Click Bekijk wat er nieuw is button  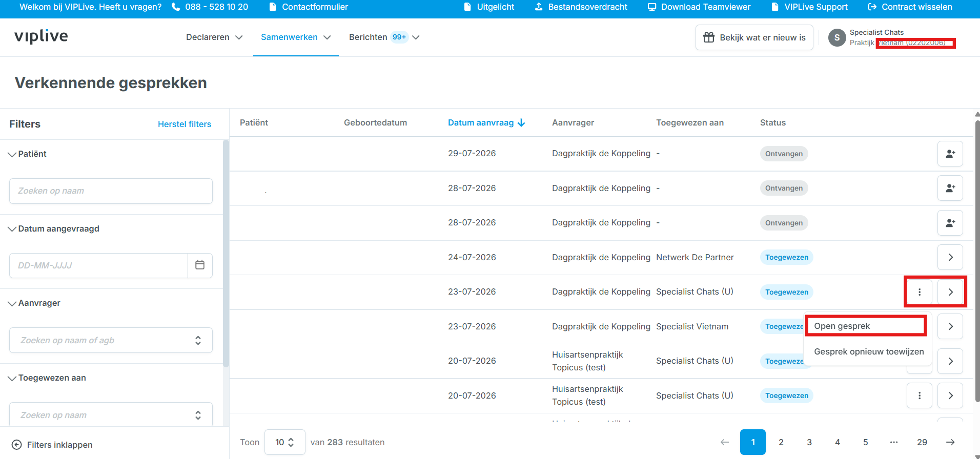[x=754, y=37]
